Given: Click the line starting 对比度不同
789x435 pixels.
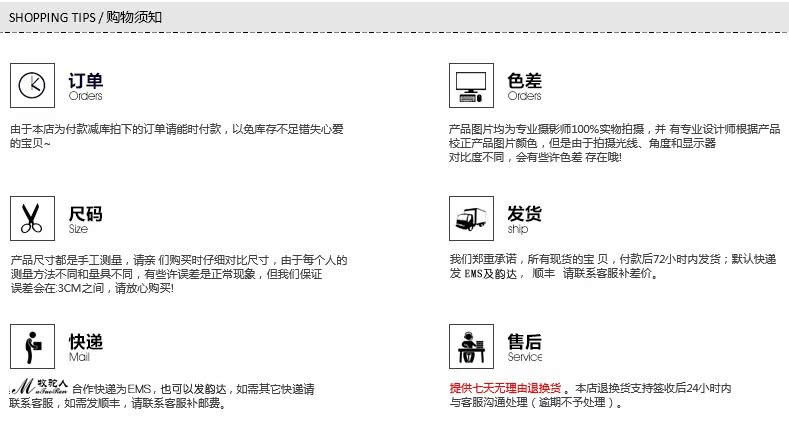Looking at the screenshot, I should [x=535, y=158].
